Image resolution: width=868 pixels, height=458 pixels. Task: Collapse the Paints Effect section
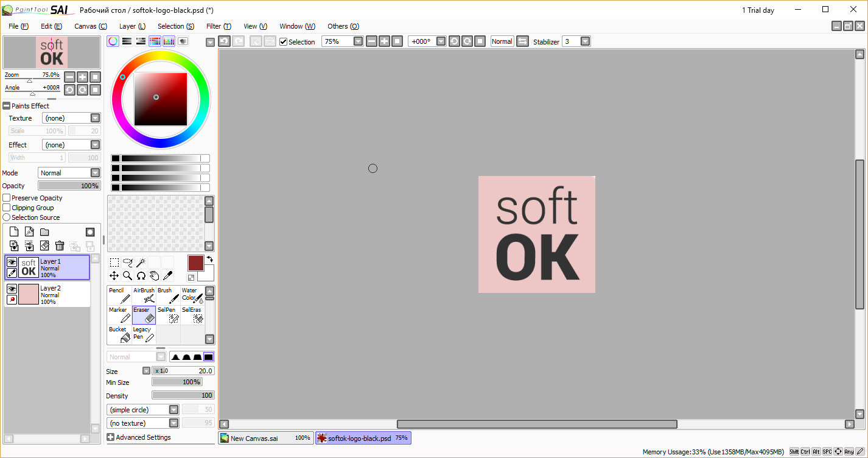click(x=7, y=106)
